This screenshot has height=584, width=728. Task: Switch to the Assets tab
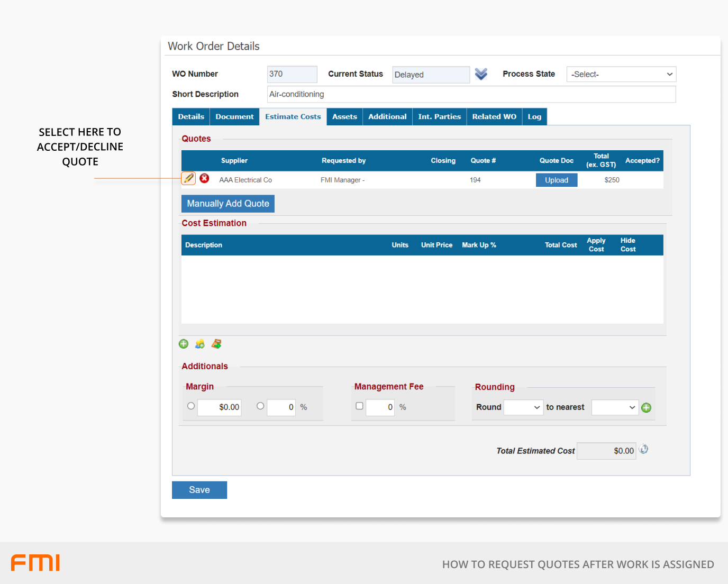tap(344, 117)
